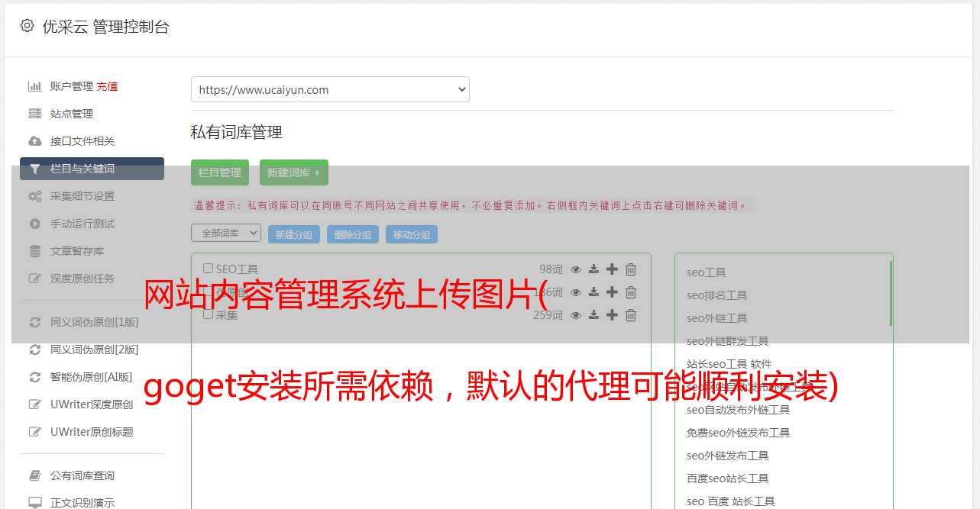The image size is (980, 509).
Task: Delete the SEO工具 library with trash icon
Action: point(631,269)
